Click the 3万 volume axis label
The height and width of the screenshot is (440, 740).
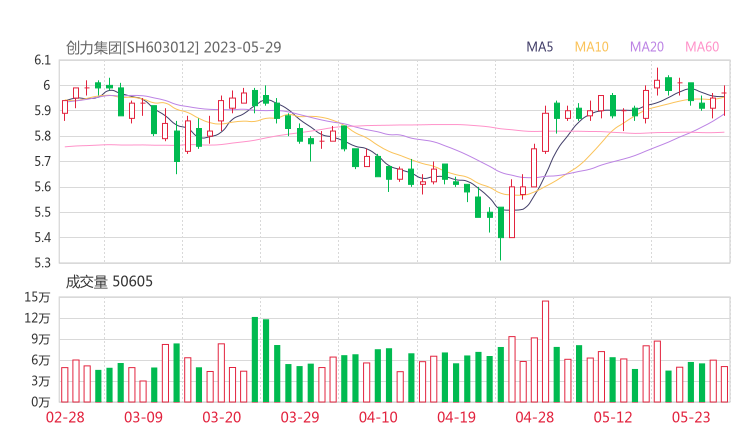[41, 381]
